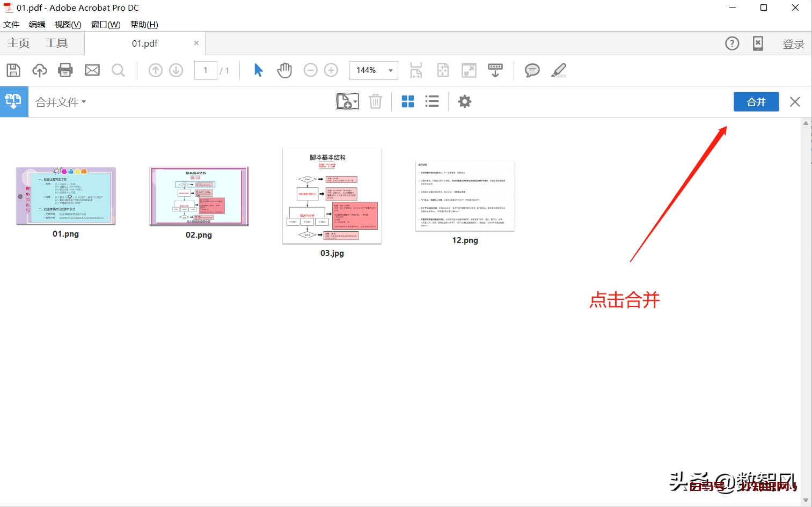This screenshot has height=507, width=812.
Task: Switch to the 工具 tab
Action: tap(56, 43)
